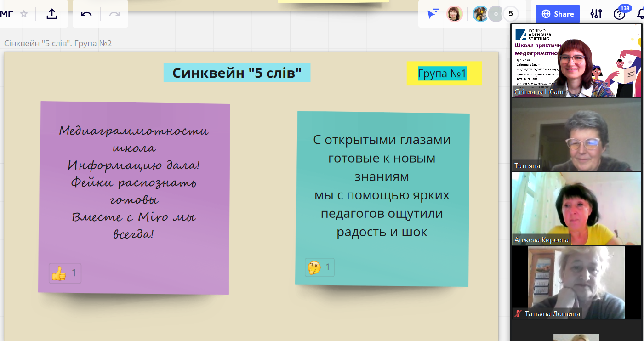The image size is (644, 341).
Task: Click the red-haired woman's user avatar
Action: 454,14
